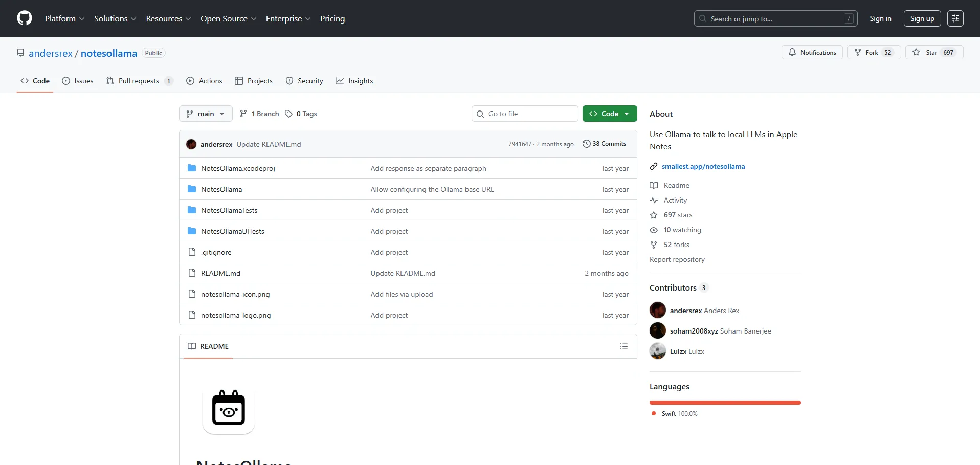The width and height of the screenshot is (980, 465).
Task: Switch to the Issues tab
Action: 78,81
